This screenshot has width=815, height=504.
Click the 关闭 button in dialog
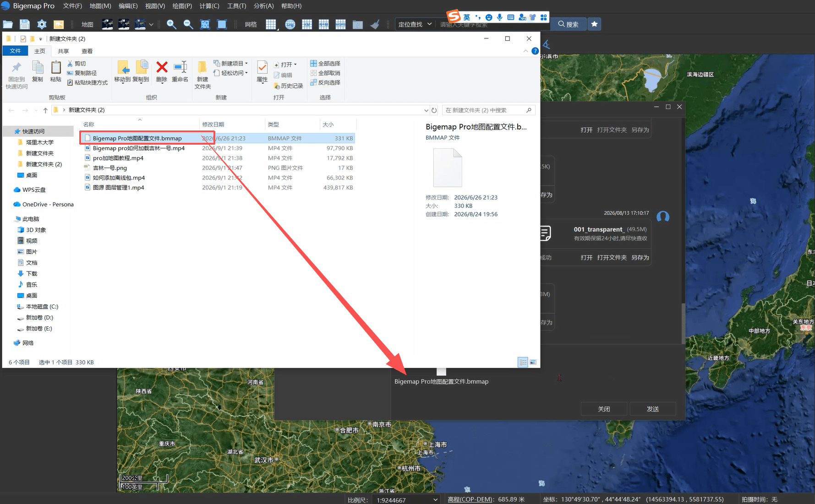604,409
